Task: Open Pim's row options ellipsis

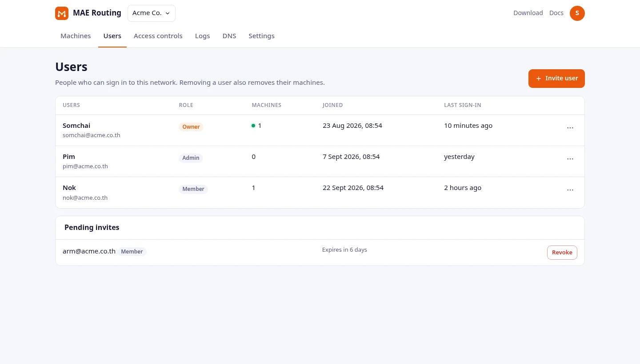Action: tap(570, 159)
